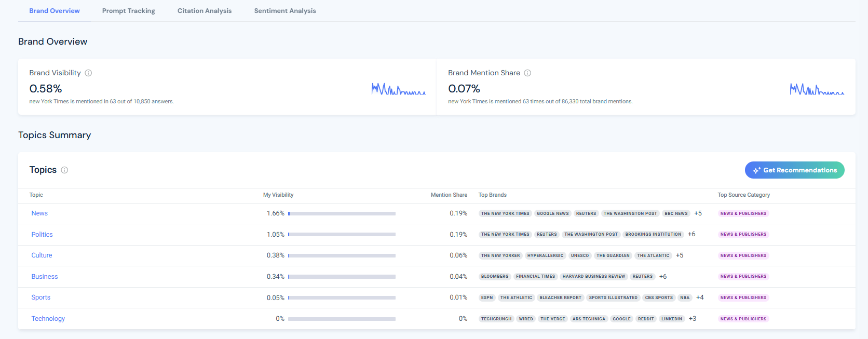868x339 pixels.
Task: Click the CBS Sports brand tag
Action: 659,297
